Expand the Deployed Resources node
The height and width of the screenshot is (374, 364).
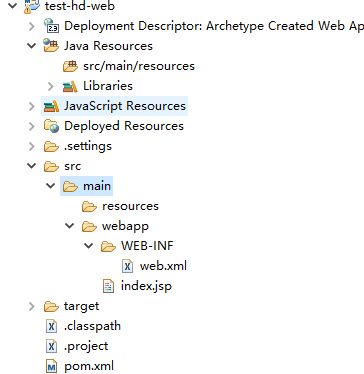pyautogui.click(x=32, y=126)
